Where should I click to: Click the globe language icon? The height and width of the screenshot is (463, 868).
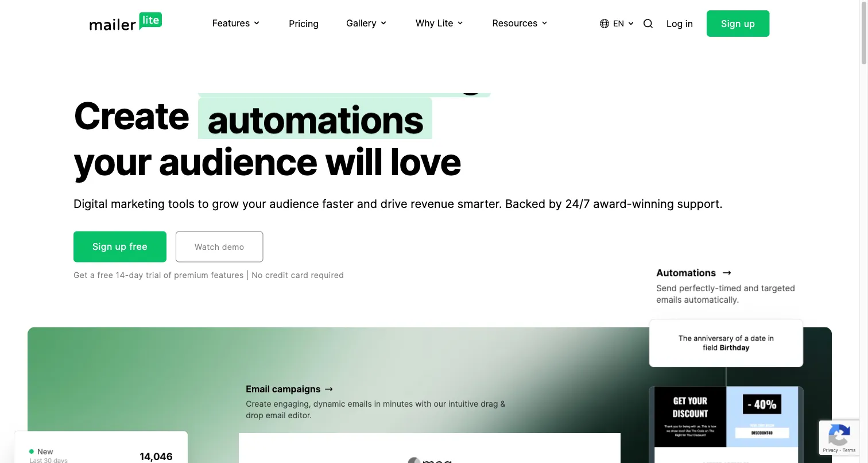tap(604, 23)
